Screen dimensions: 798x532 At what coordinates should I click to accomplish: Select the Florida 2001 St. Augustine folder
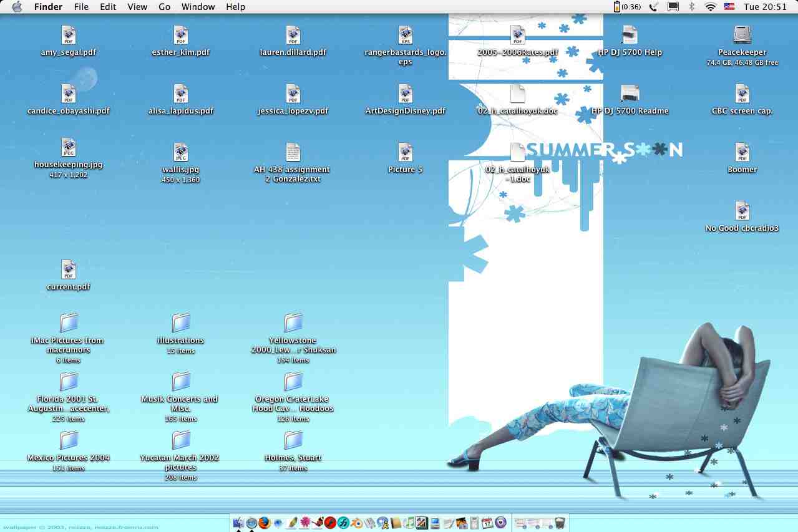click(x=69, y=382)
